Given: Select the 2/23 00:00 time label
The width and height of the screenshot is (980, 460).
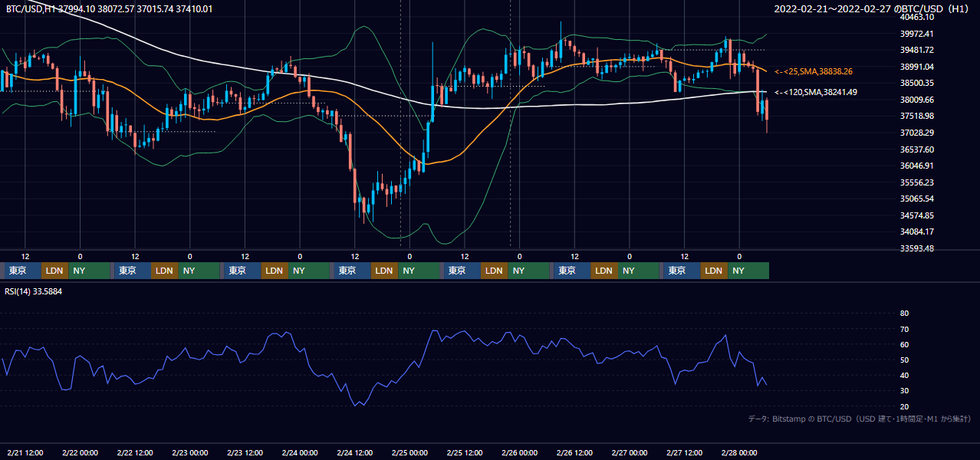Looking at the screenshot, I should pos(190,452).
